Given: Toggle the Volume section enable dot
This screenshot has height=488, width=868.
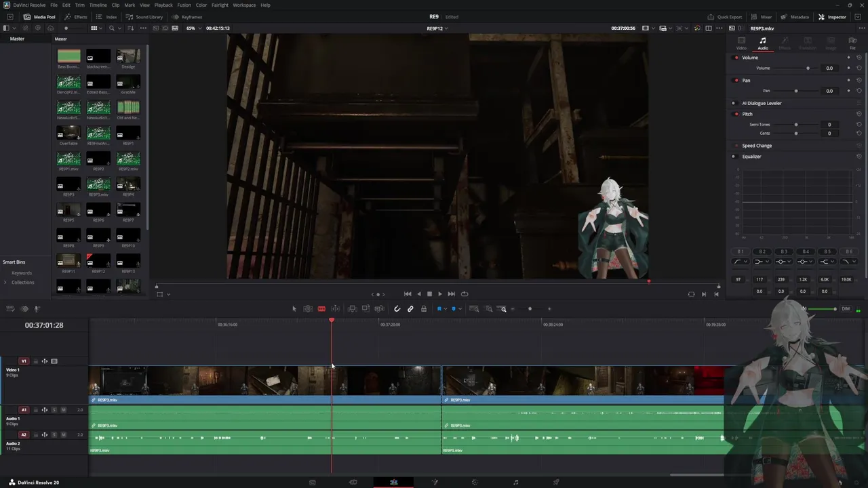Looking at the screenshot, I should pos(736,58).
